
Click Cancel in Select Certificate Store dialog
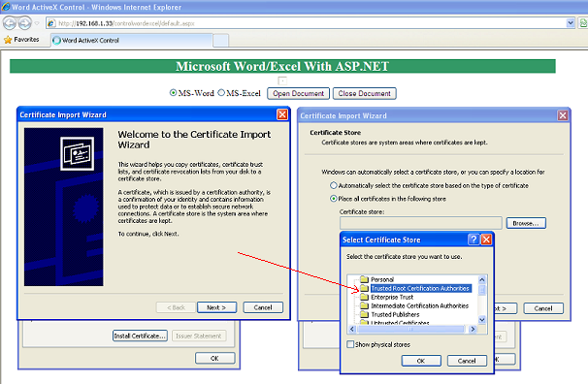click(467, 361)
